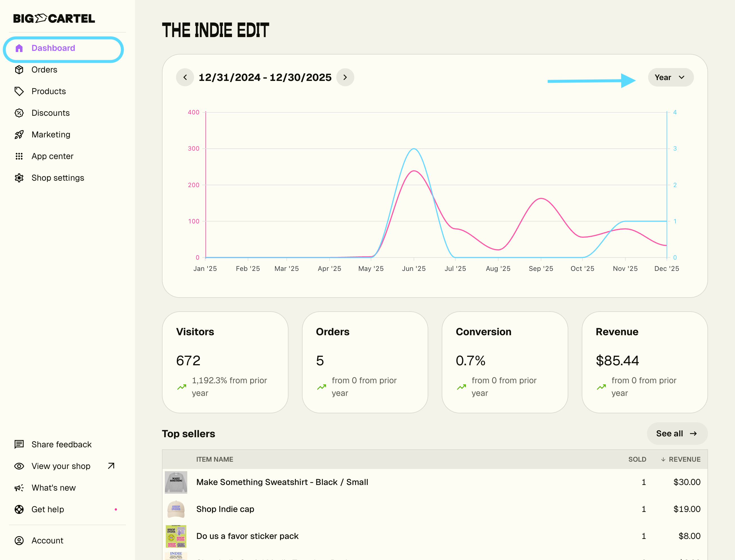Click the See all button
The width and height of the screenshot is (735, 560).
click(x=676, y=433)
